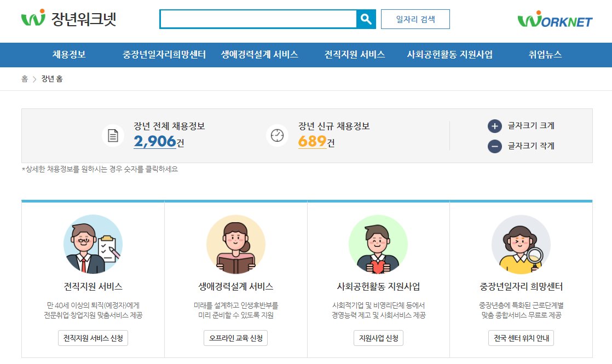Click the 중장년일자리 희망센터 magnifier woman illustration
Viewport: 612px width, 364px height.
pos(521,244)
